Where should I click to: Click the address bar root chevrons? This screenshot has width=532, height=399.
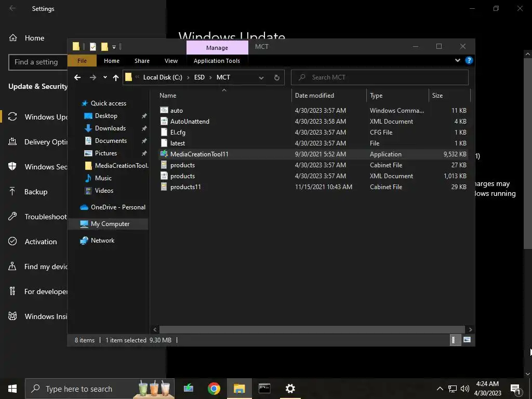click(137, 77)
